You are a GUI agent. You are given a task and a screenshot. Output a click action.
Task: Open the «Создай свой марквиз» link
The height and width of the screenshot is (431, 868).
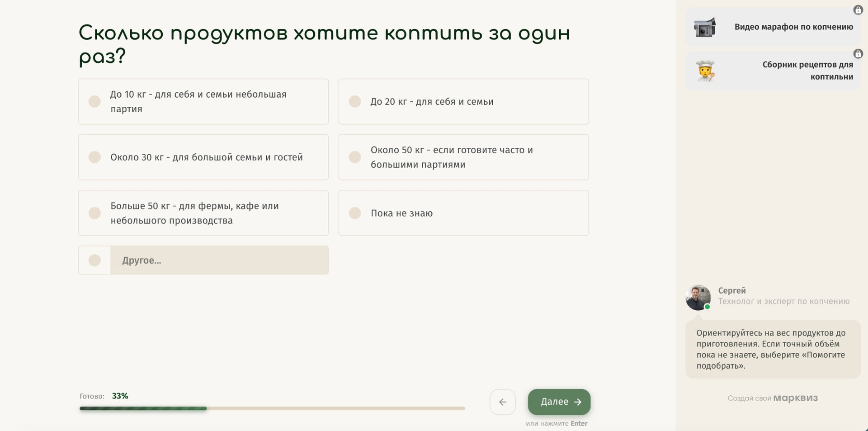[773, 398]
